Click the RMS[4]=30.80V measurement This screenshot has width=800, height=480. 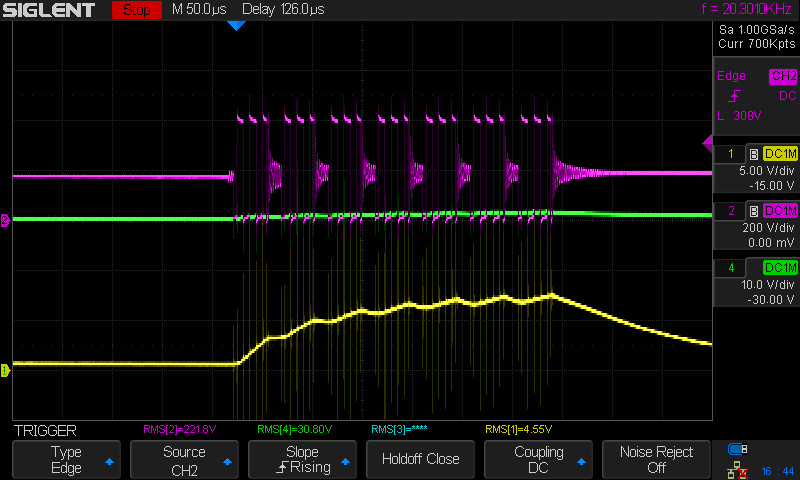point(295,430)
